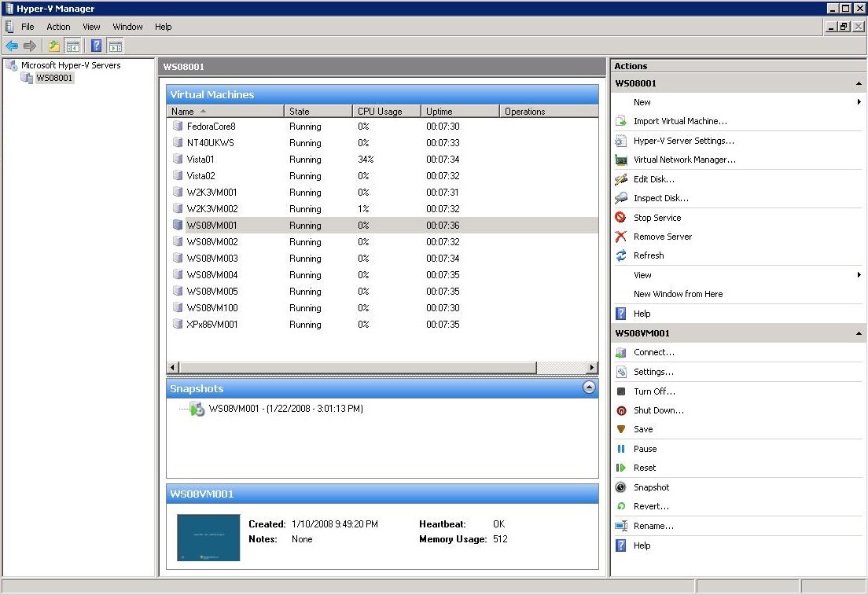Click the Virtual Network Manager icon
Screen dimensions: 868x595
tap(621, 160)
